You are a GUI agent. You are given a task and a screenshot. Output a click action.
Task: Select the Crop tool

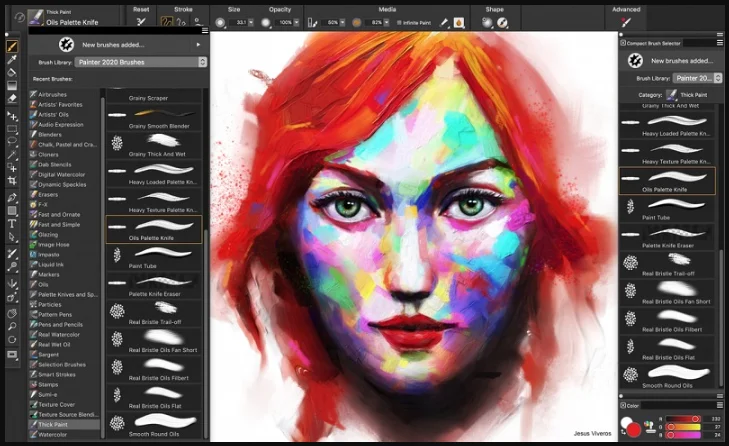12,180
